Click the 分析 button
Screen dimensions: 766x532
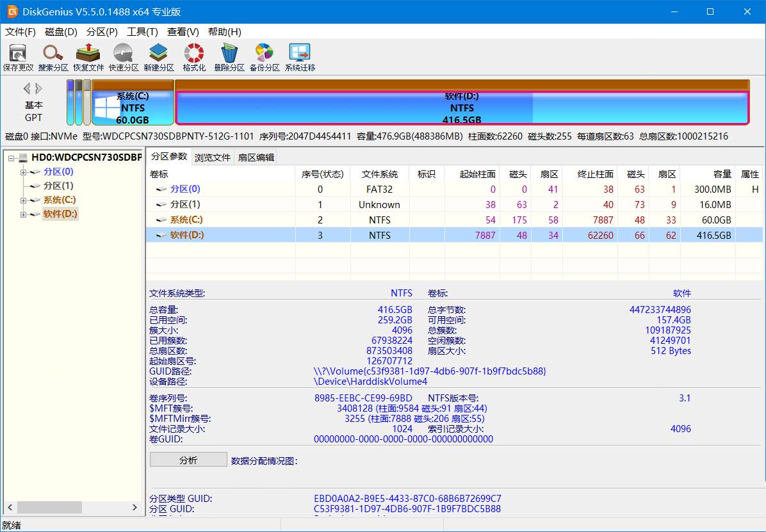(188, 460)
